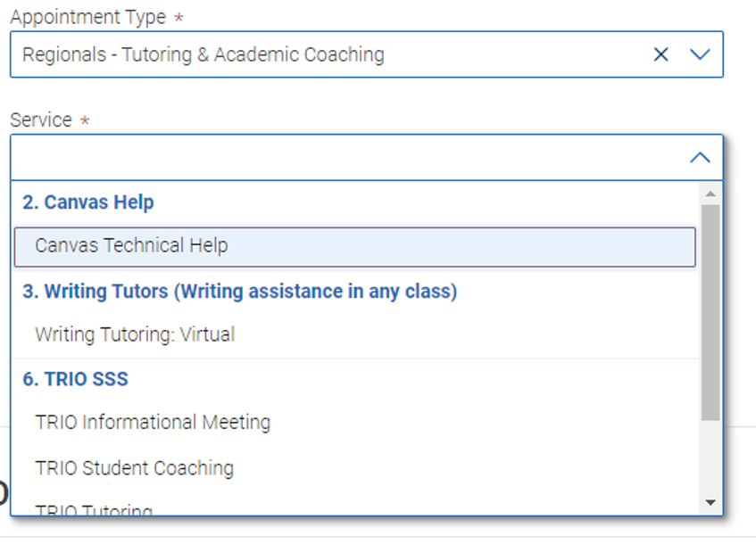Click the empty Service search field
The width and height of the screenshot is (756, 544).
click(348, 158)
